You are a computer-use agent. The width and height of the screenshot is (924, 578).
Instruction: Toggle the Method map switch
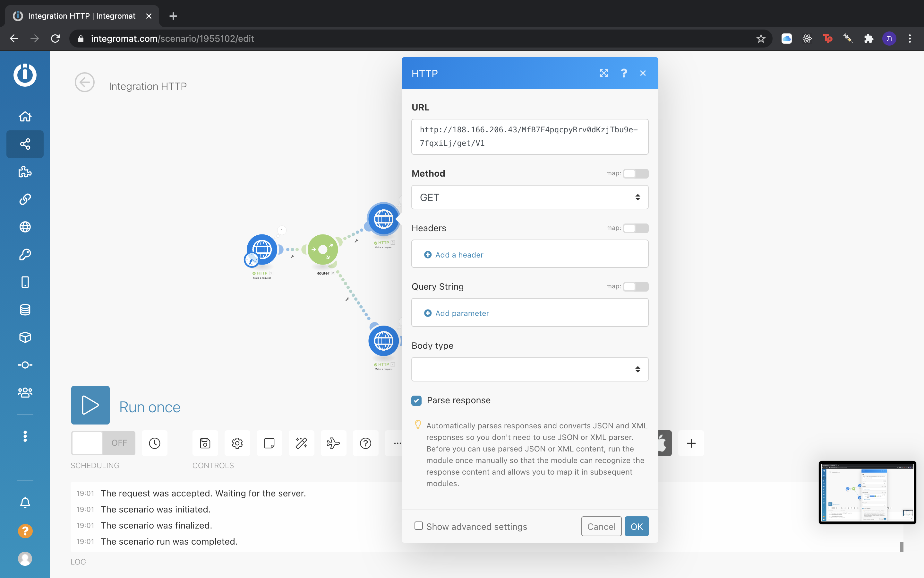pyautogui.click(x=636, y=173)
